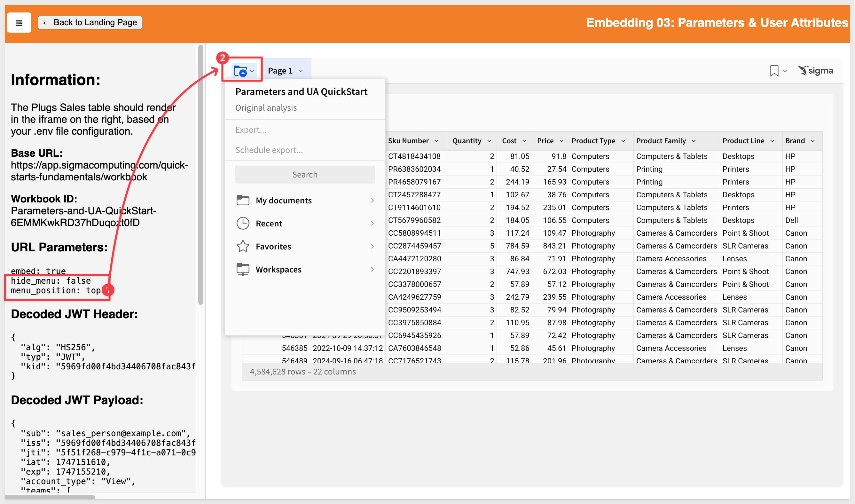Click the Search field in menu

305,175
